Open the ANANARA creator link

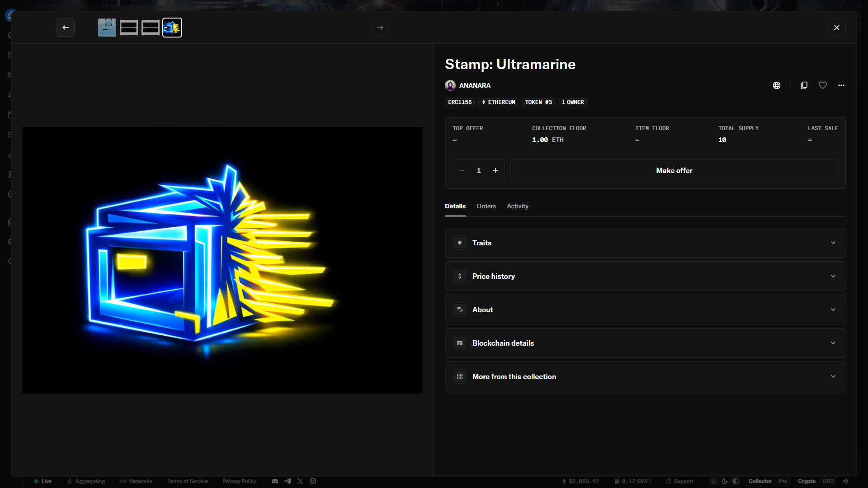(474, 85)
